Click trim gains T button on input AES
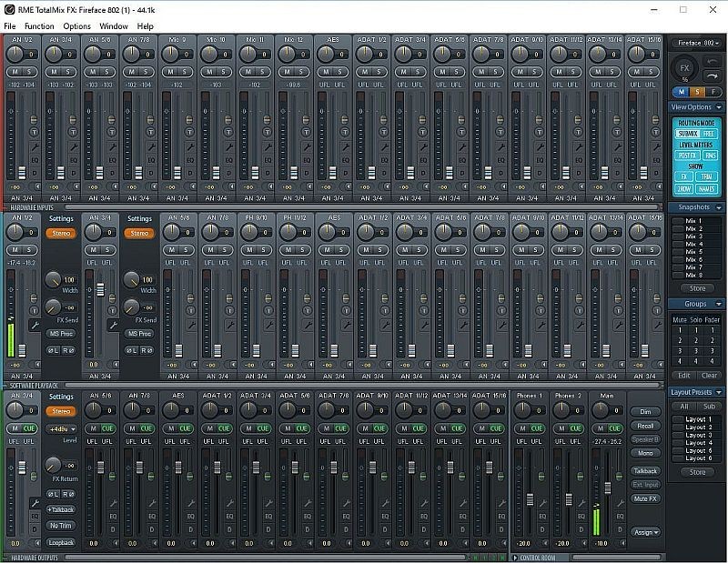The image size is (728, 563). (x=345, y=132)
